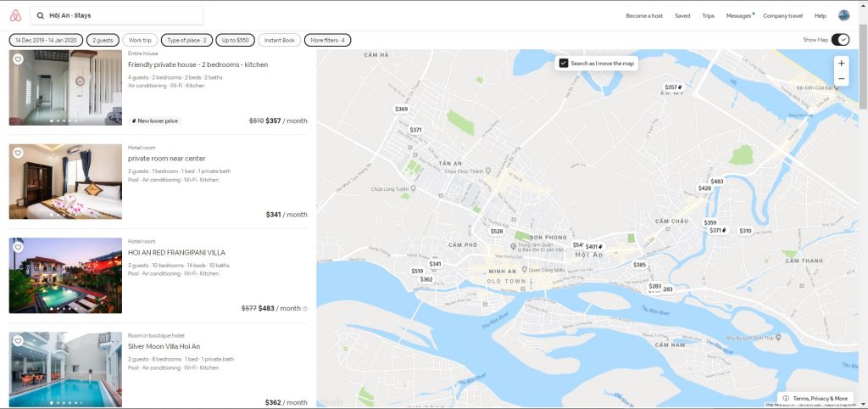This screenshot has height=409, width=868.
Task: Save the Friendly private house listing via heart
Action: point(18,59)
